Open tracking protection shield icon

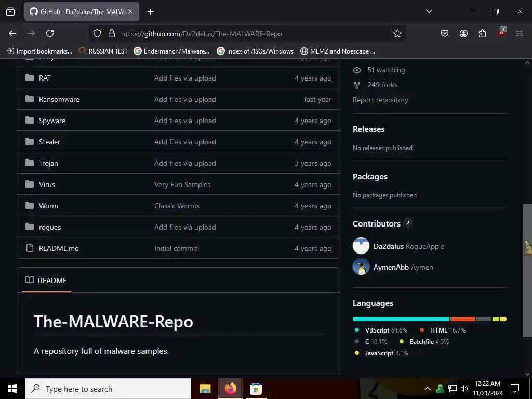coord(97,33)
